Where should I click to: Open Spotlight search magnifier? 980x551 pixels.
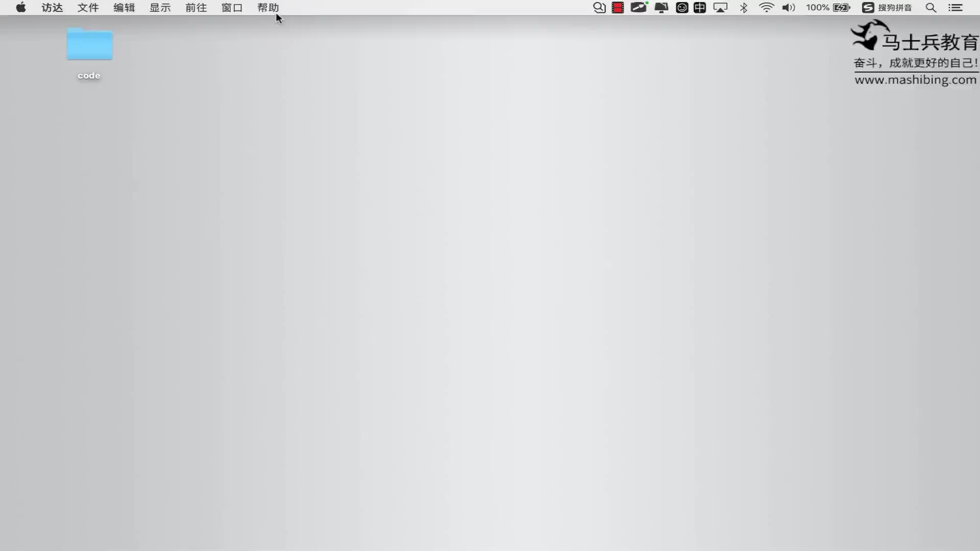point(931,8)
